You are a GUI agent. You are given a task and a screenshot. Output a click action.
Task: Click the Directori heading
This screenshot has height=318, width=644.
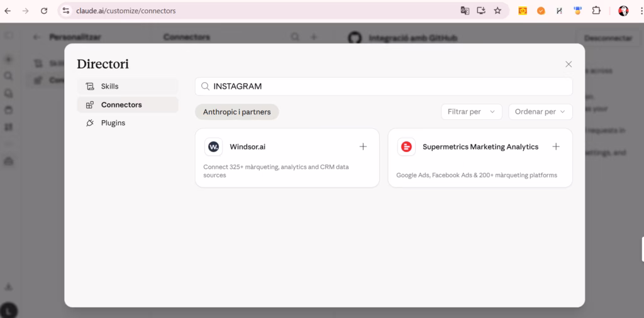[103, 64]
